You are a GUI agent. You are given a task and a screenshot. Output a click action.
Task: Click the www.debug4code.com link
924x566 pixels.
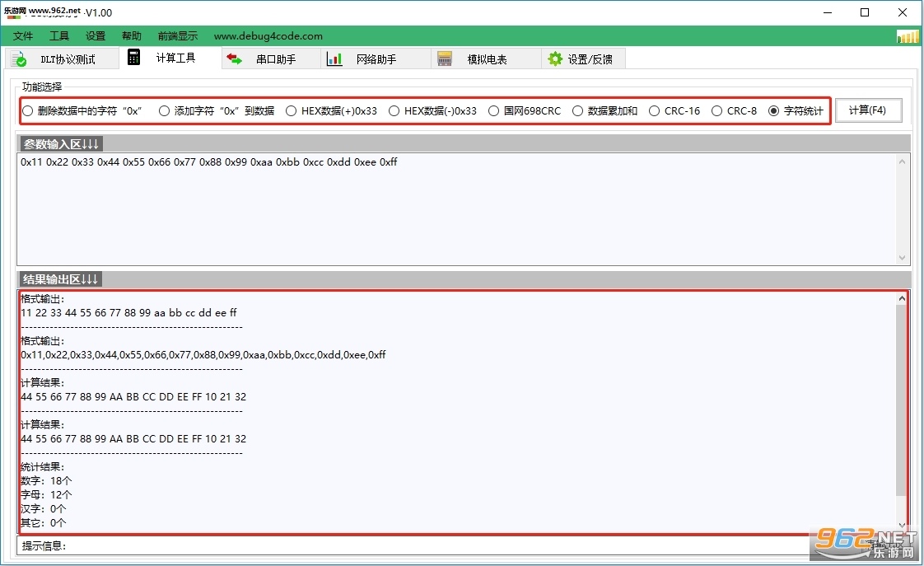(268, 36)
